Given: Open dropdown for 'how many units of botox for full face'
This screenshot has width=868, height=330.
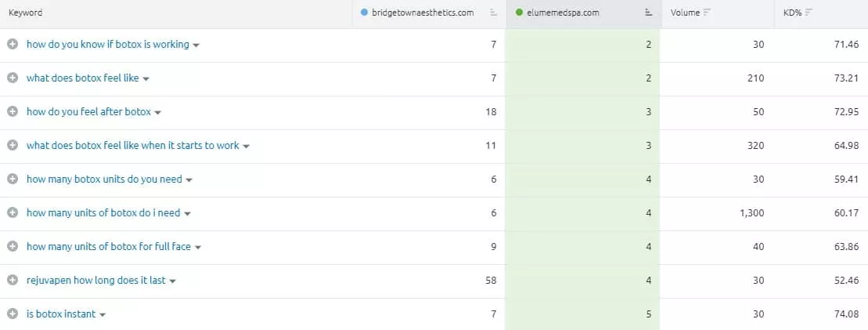Looking at the screenshot, I should 198,248.
